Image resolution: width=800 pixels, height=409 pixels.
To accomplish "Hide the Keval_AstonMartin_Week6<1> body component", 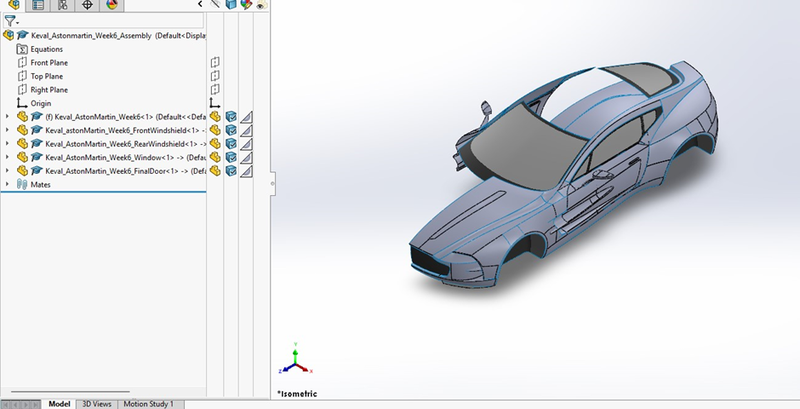I will point(215,117).
